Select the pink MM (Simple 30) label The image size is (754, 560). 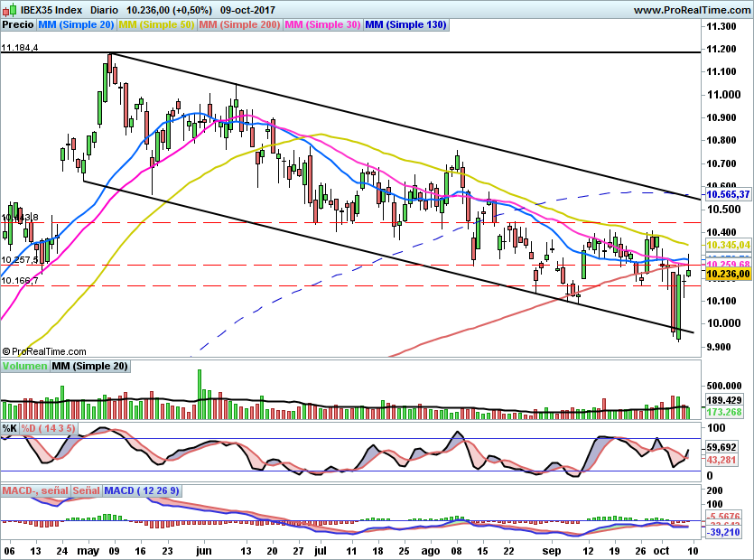click(x=322, y=24)
